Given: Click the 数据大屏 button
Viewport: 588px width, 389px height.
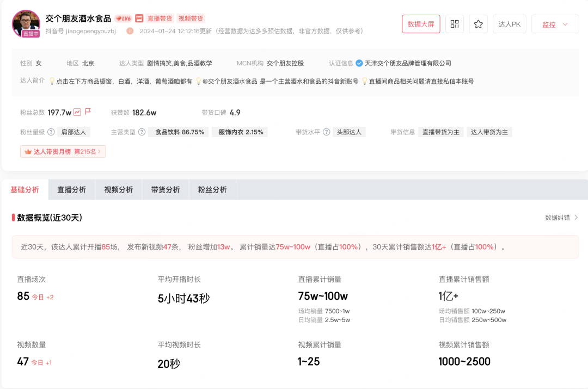Looking at the screenshot, I should (x=421, y=24).
